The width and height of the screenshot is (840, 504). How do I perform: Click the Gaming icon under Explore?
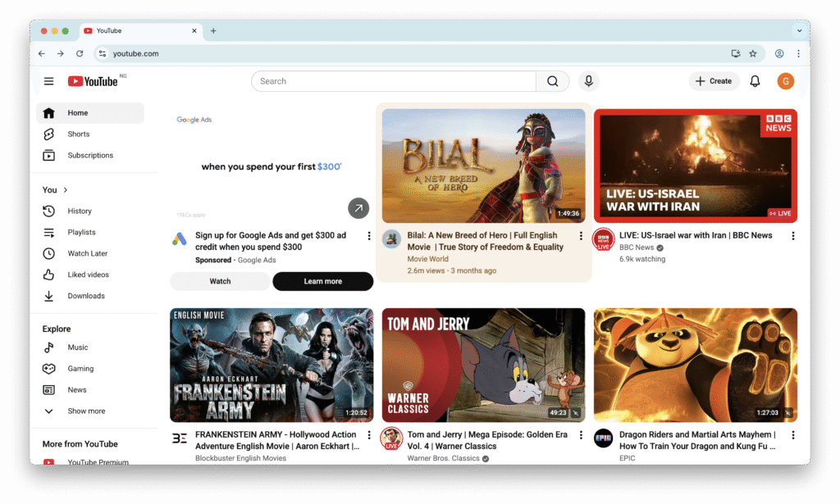pyautogui.click(x=49, y=369)
